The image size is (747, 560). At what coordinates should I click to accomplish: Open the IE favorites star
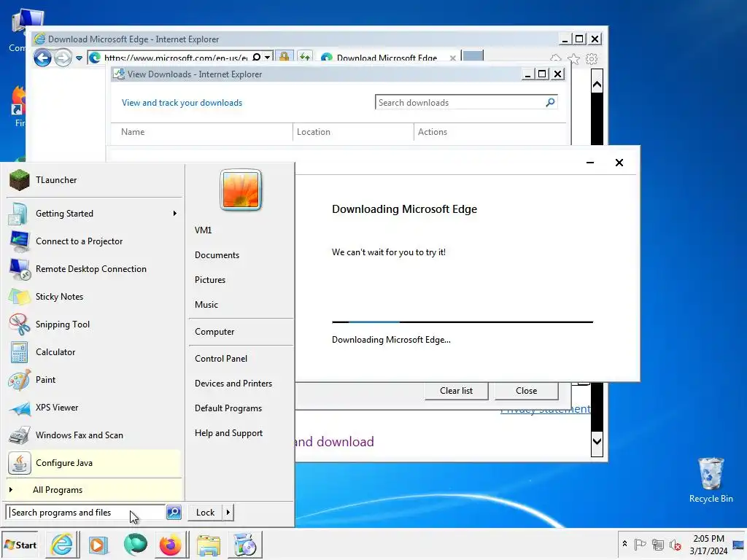573,59
